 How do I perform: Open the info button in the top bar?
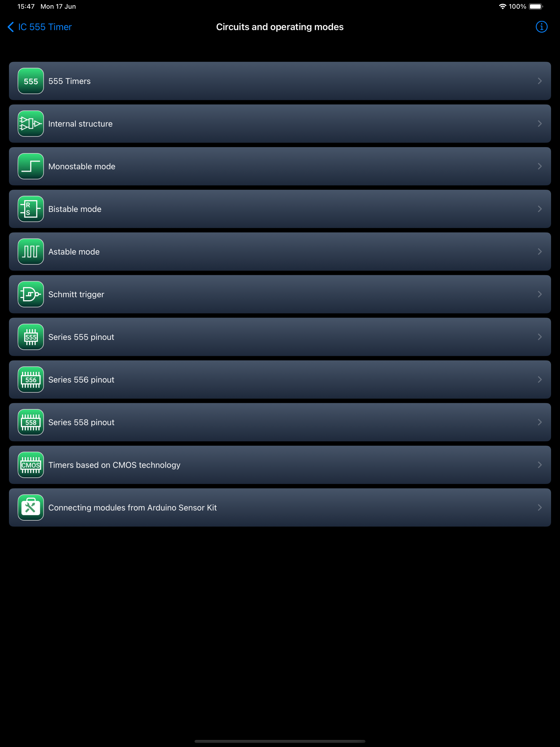click(542, 27)
